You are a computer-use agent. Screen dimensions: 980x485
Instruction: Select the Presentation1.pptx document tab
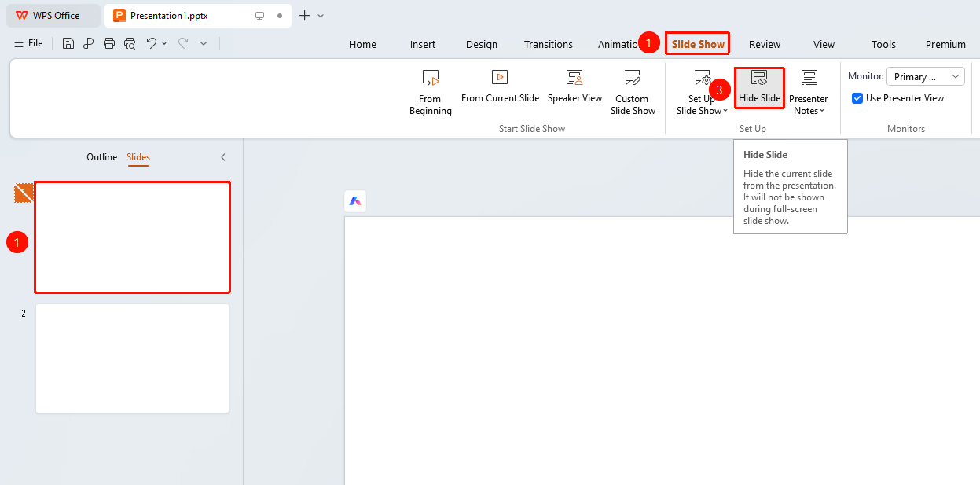[x=196, y=16]
